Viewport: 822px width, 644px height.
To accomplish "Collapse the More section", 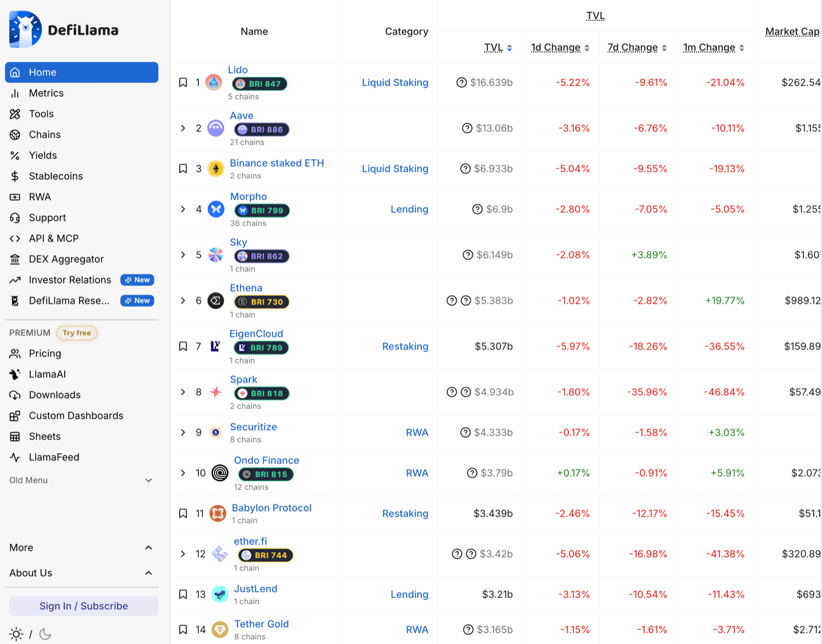I will pos(82,548).
